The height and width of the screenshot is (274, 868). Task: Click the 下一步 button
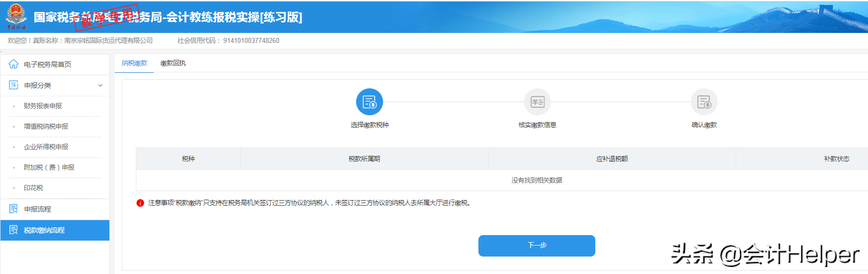(x=537, y=246)
